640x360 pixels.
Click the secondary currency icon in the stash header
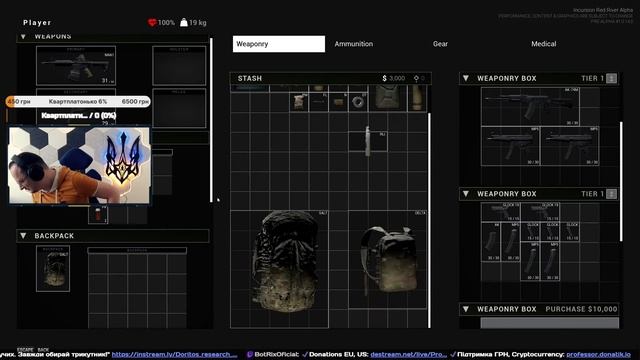coord(416,78)
